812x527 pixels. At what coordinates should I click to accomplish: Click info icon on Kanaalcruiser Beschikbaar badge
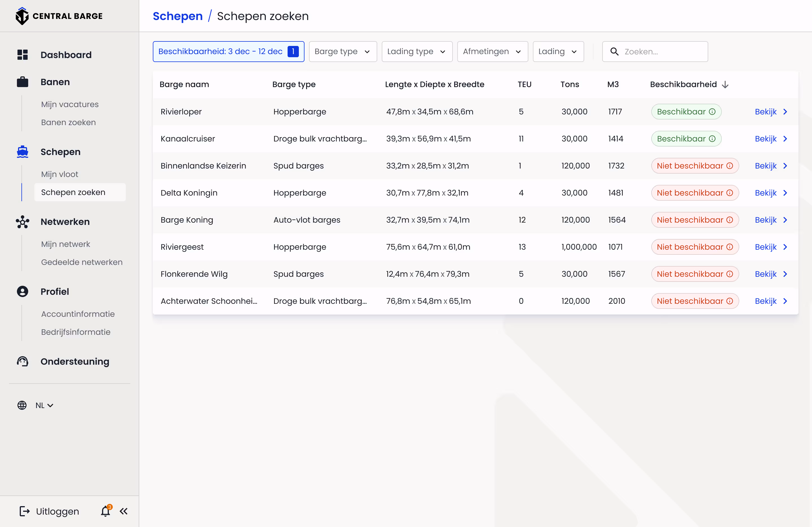(x=712, y=138)
